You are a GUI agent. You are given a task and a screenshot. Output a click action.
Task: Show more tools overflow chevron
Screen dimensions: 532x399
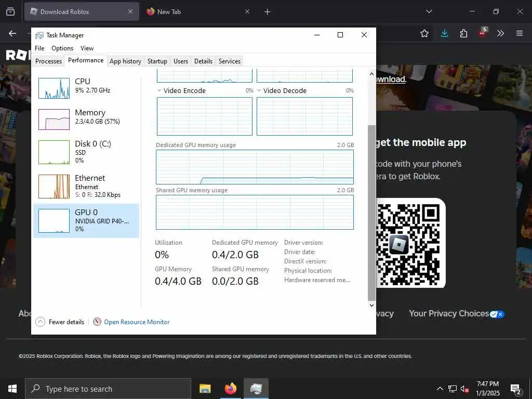(500, 33)
